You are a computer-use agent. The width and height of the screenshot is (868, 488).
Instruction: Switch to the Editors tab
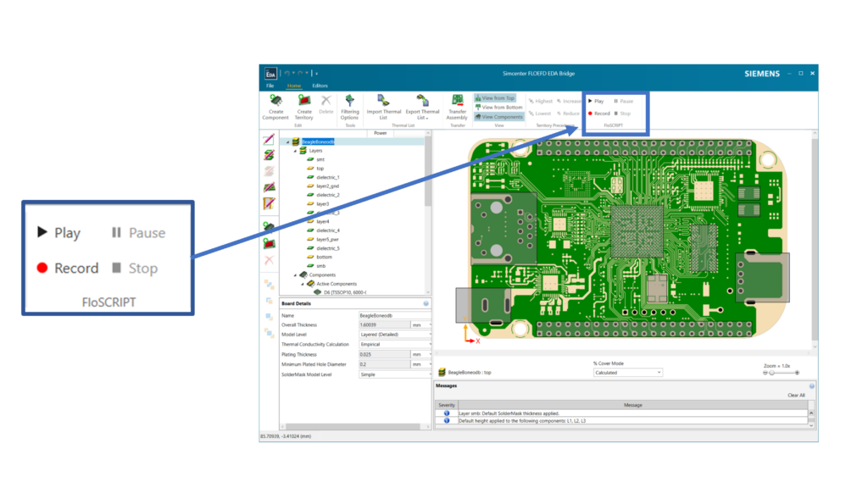click(x=320, y=86)
